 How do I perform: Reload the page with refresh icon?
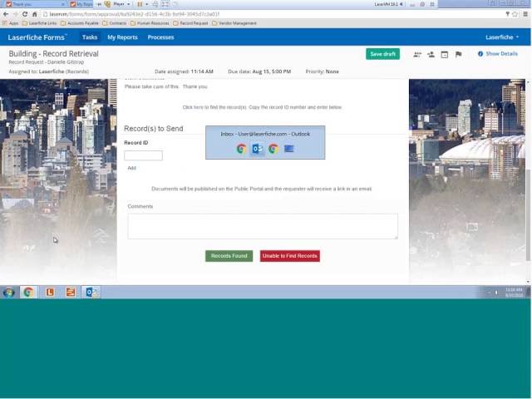click(x=25, y=14)
